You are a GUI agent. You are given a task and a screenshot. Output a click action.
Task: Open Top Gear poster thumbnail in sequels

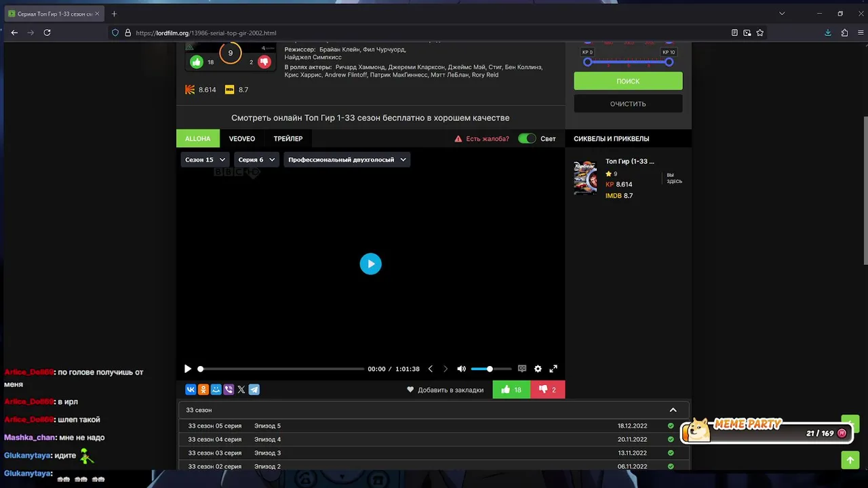[x=585, y=178]
